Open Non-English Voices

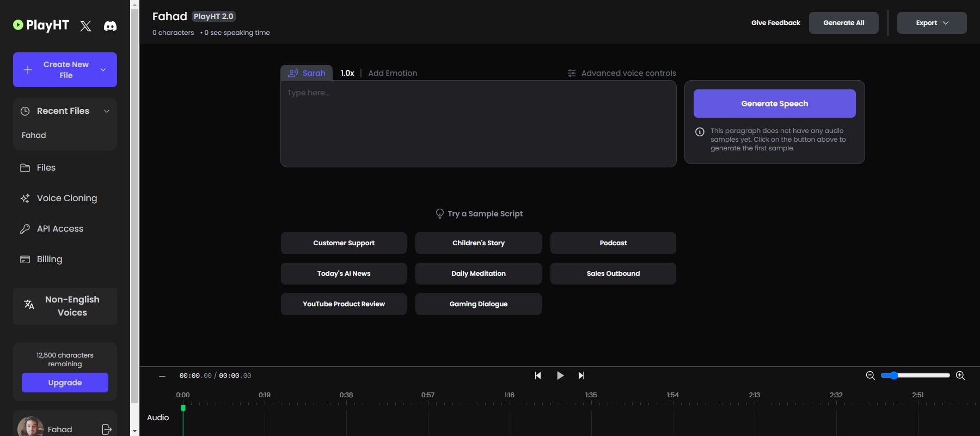pos(65,306)
